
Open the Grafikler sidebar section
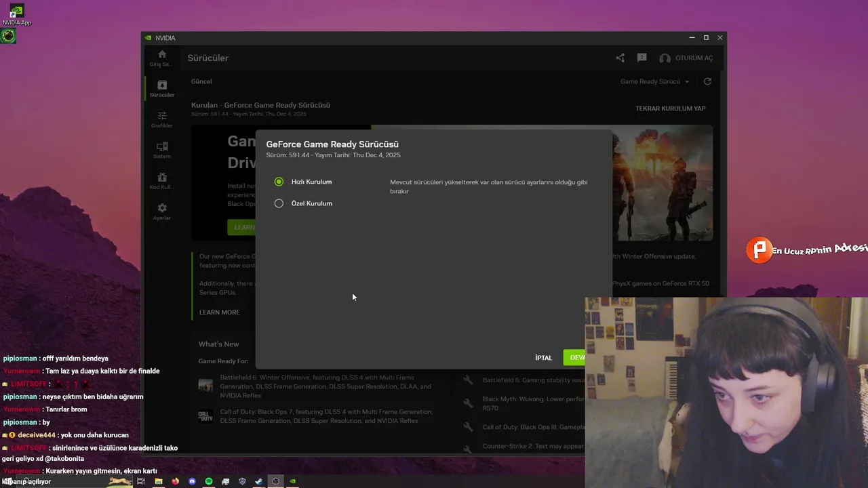click(x=161, y=120)
